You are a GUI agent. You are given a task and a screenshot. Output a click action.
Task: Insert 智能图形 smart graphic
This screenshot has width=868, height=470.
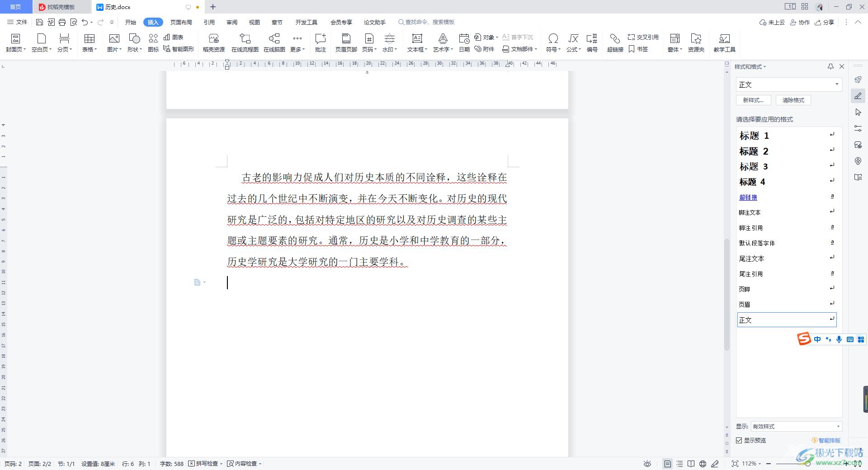tap(179, 49)
